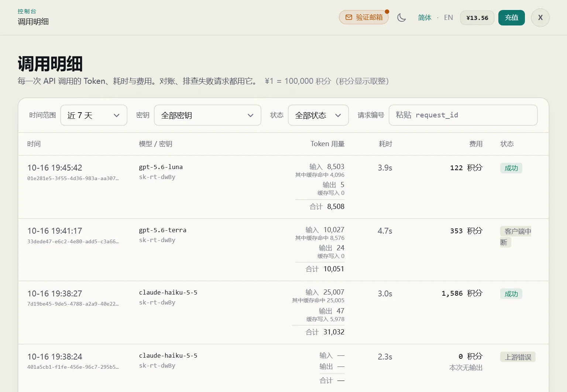Screen dimensions: 567x392
Task: Click request ID 01e281e5-3f55-4d36-983a-aa307…
Action: tap(73, 178)
